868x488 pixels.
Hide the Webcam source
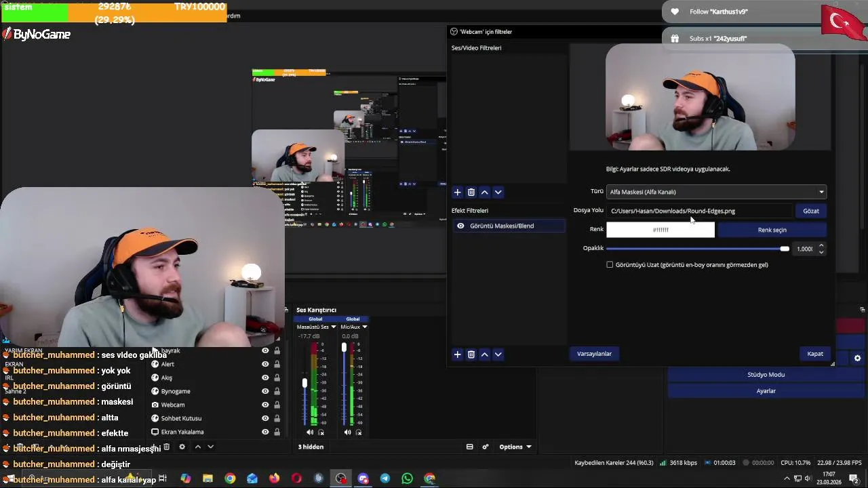coord(265,405)
